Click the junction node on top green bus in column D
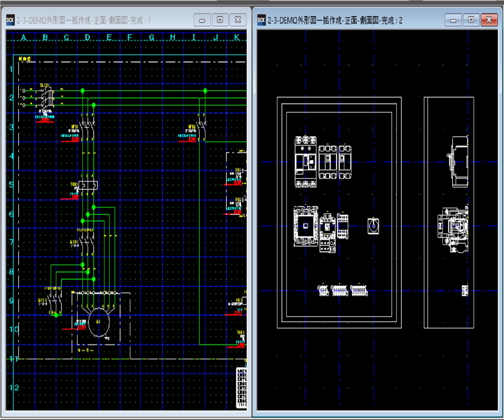The image size is (504, 420). click(83, 91)
